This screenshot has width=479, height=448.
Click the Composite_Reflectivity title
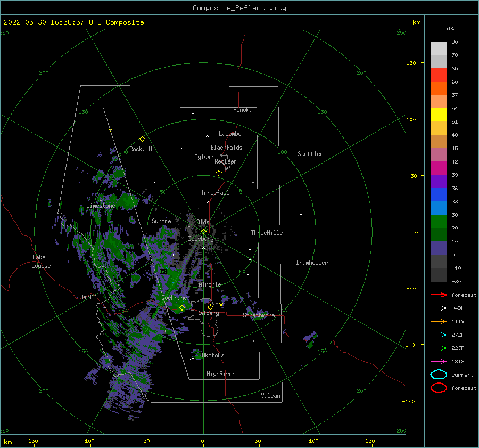[240, 8]
